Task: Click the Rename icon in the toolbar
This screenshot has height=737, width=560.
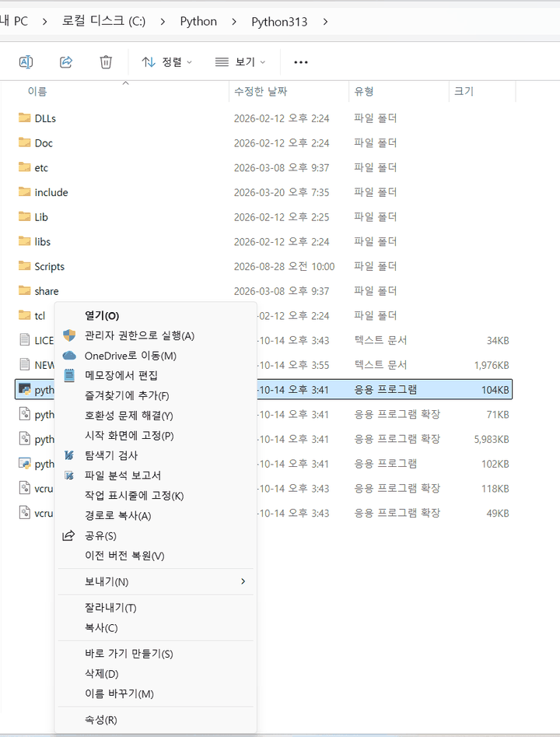Action: (26, 61)
